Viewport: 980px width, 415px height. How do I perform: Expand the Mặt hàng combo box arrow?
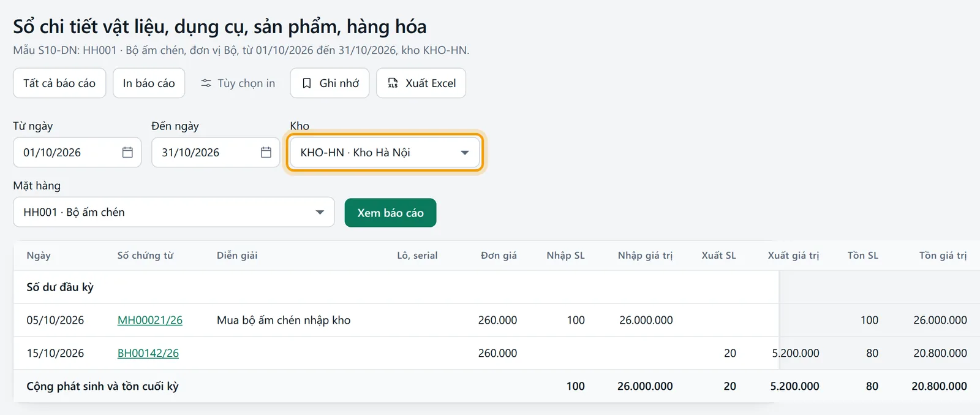(320, 212)
